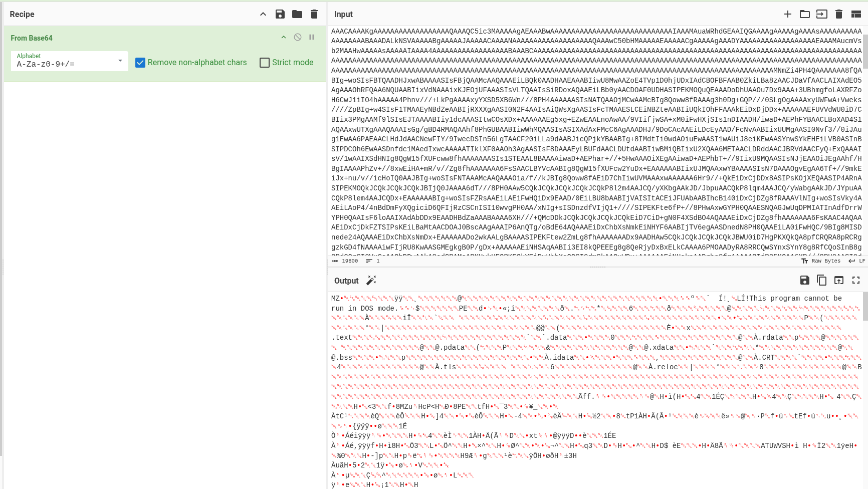Trigger Magic detection on the output

coord(371,281)
